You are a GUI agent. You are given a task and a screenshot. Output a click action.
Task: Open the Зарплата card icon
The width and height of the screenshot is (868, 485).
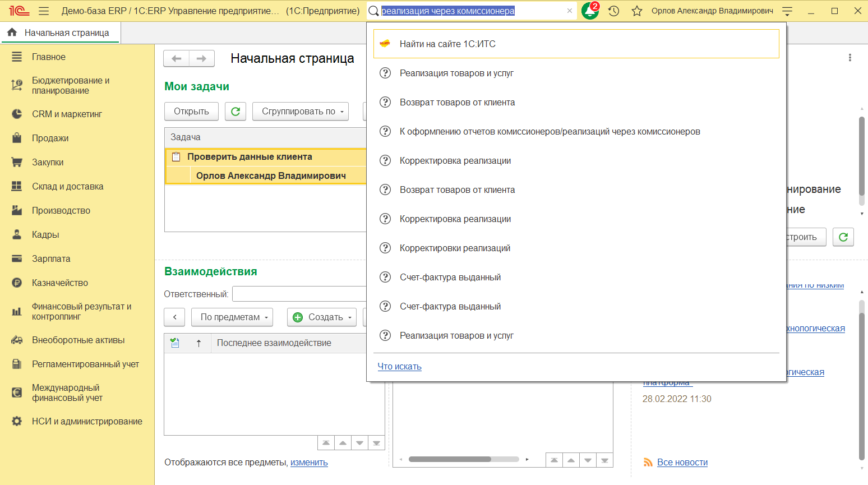point(17,258)
